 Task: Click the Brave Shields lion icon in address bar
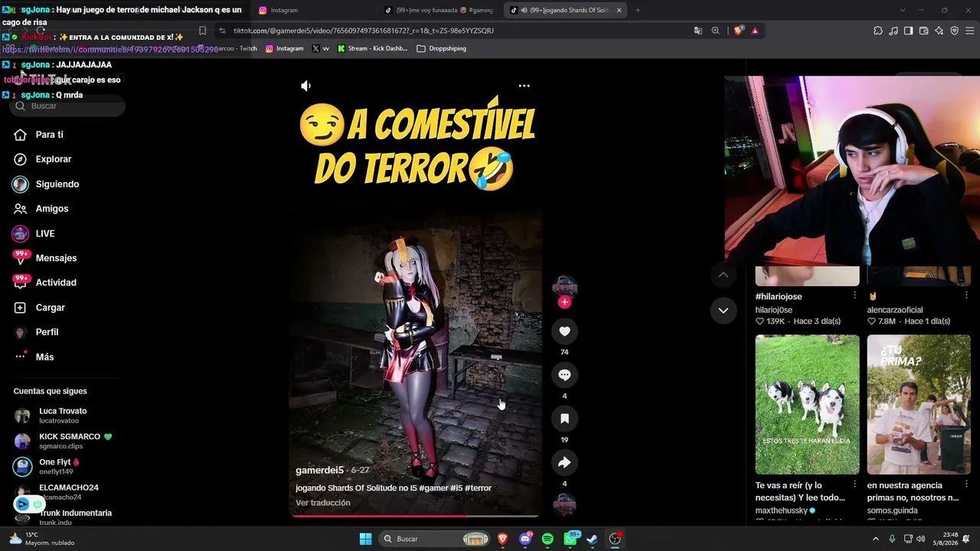pos(738,31)
